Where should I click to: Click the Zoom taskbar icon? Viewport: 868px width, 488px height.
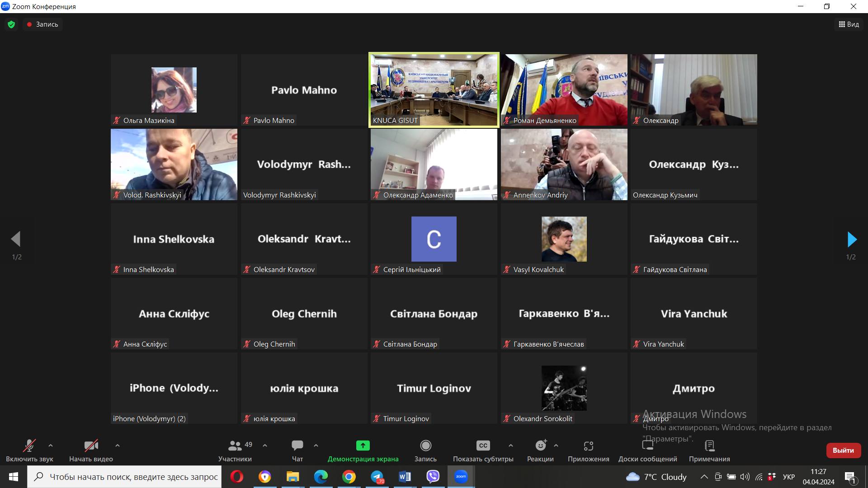[461, 477]
